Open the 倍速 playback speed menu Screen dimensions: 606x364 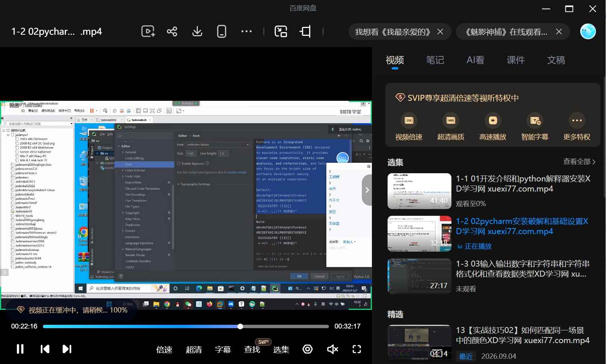[x=164, y=349]
